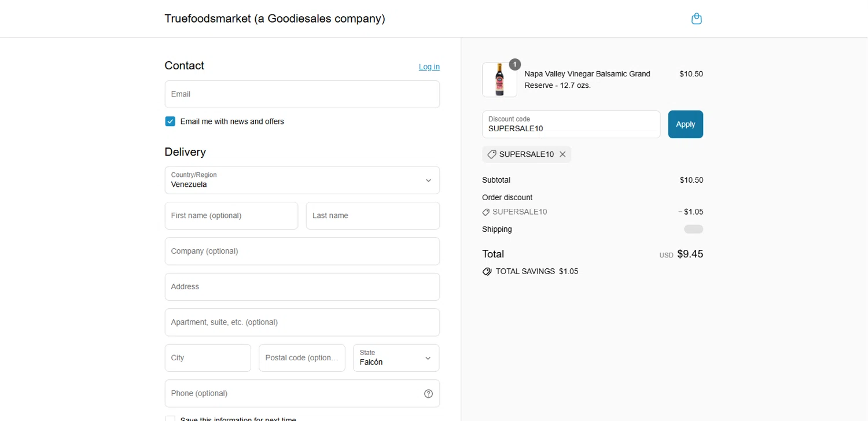Focus the Company field
Image resolution: width=868 pixels, height=421 pixels.
302,251
